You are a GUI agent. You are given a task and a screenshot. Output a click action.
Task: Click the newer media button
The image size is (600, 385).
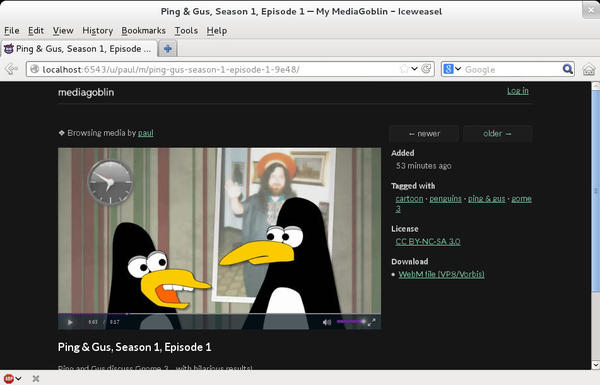(424, 134)
